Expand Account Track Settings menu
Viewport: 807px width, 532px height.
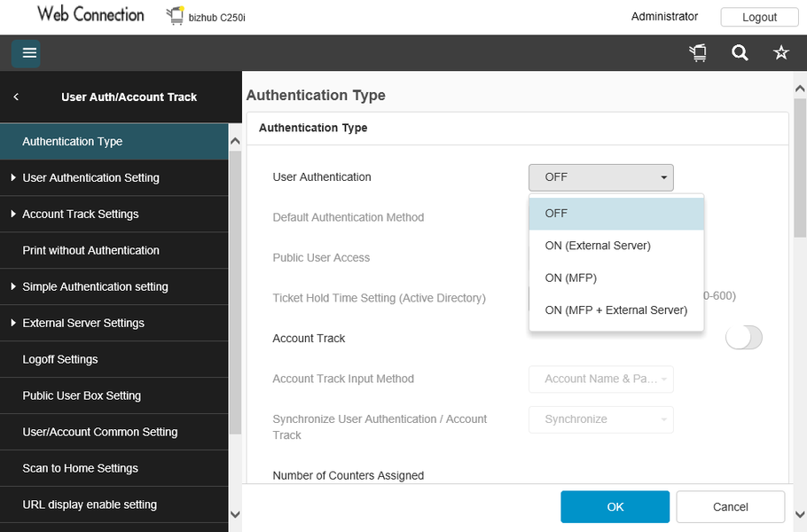click(x=80, y=214)
